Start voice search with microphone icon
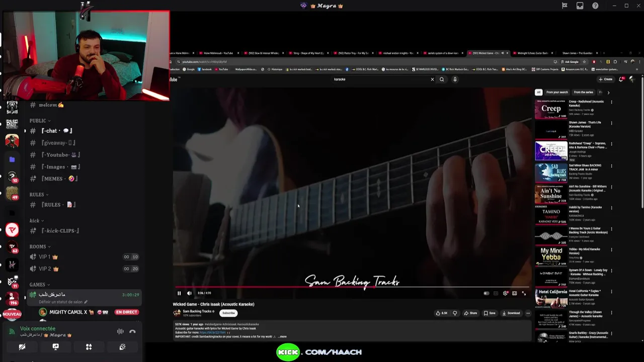The image size is (644, 362). [455, 79]
